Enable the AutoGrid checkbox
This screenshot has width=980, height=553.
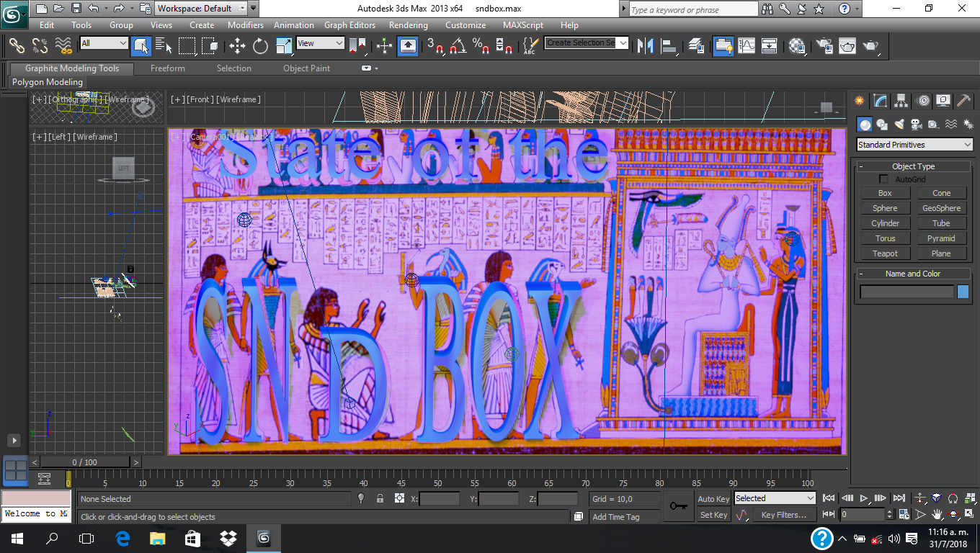883,179
